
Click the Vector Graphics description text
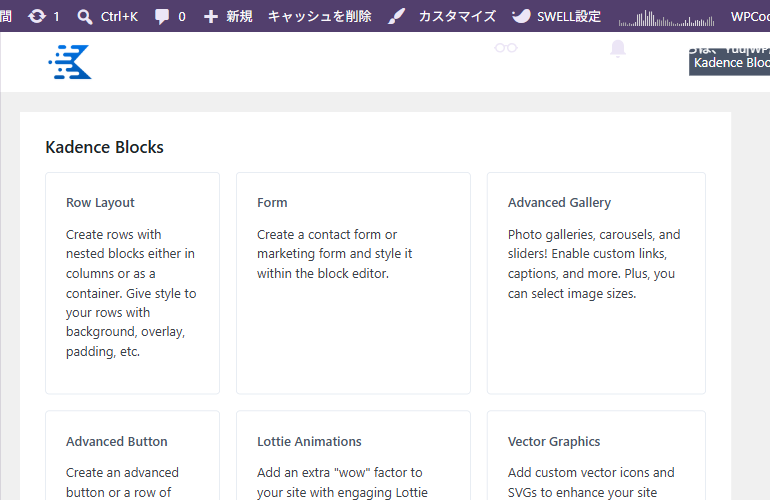(x=591, y=482)
